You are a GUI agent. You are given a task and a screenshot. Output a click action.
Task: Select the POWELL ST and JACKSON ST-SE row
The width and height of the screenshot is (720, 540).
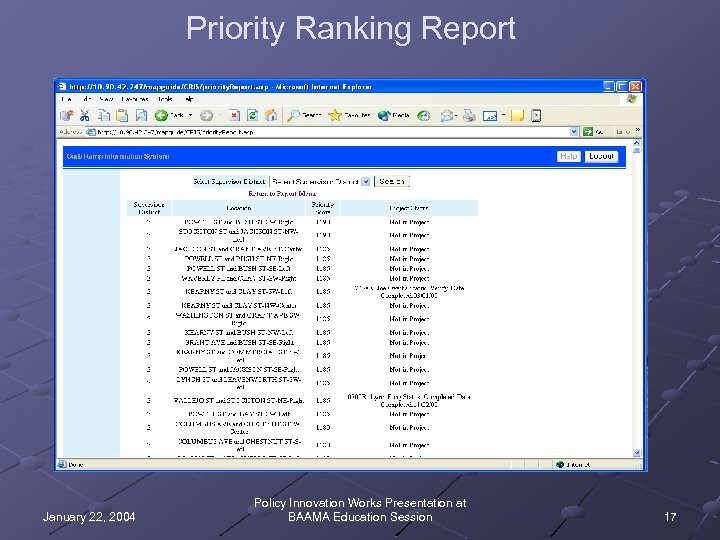302,370
